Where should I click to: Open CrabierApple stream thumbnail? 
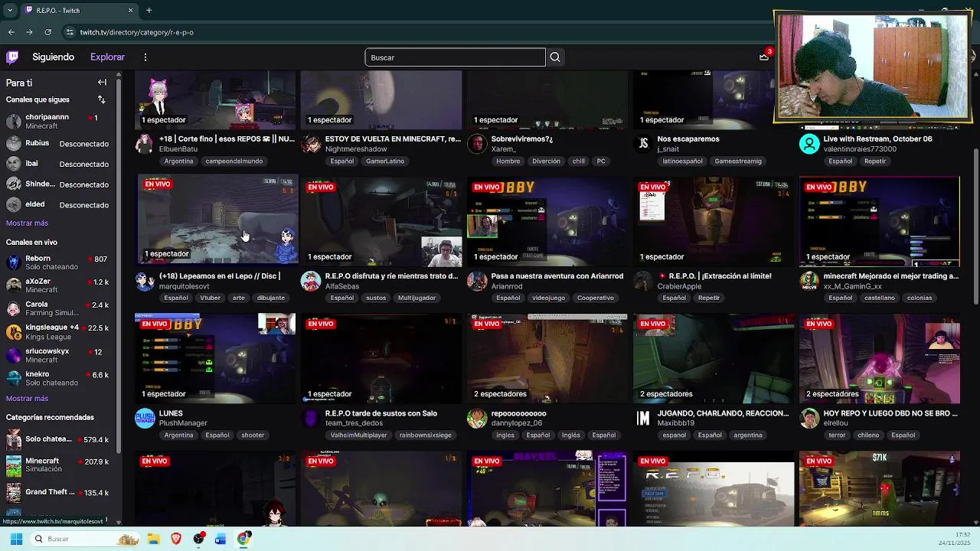[714, 222]
